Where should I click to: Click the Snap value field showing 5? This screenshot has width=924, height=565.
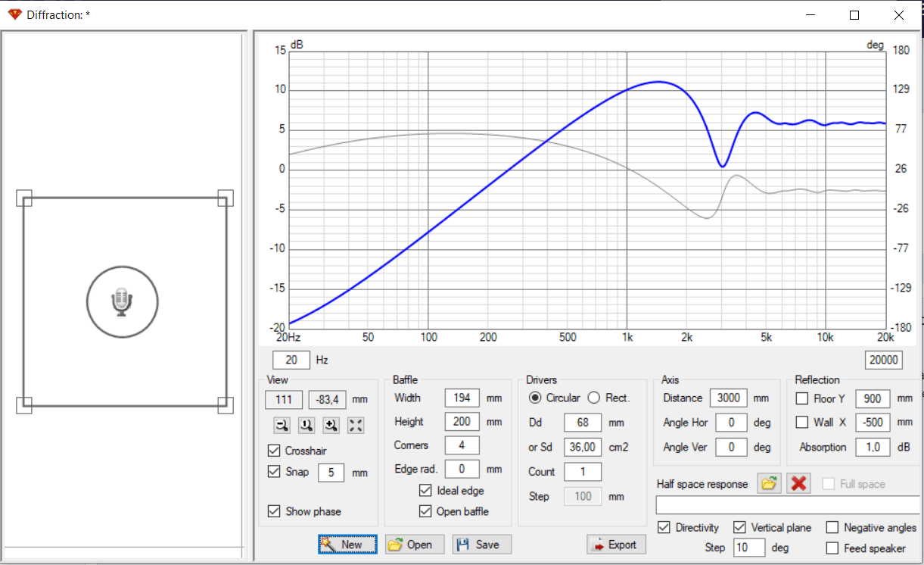click(x=331, y=473)
